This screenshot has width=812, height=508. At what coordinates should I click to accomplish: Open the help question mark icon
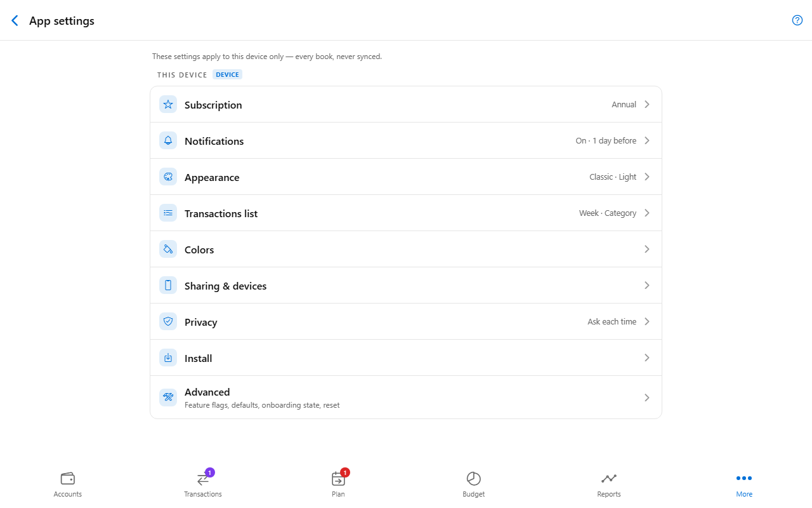797,20
